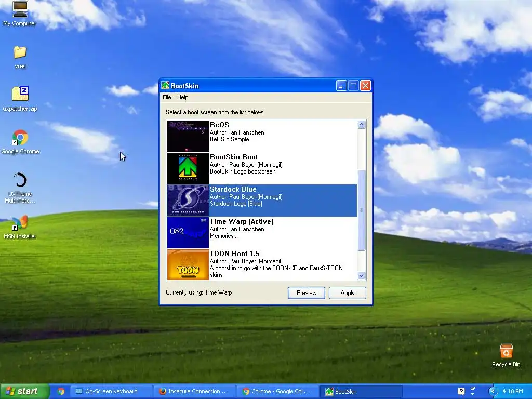Select the BootSkin Boot green arrow thumbnail
The image size is (532, 399).
(188, 168)
